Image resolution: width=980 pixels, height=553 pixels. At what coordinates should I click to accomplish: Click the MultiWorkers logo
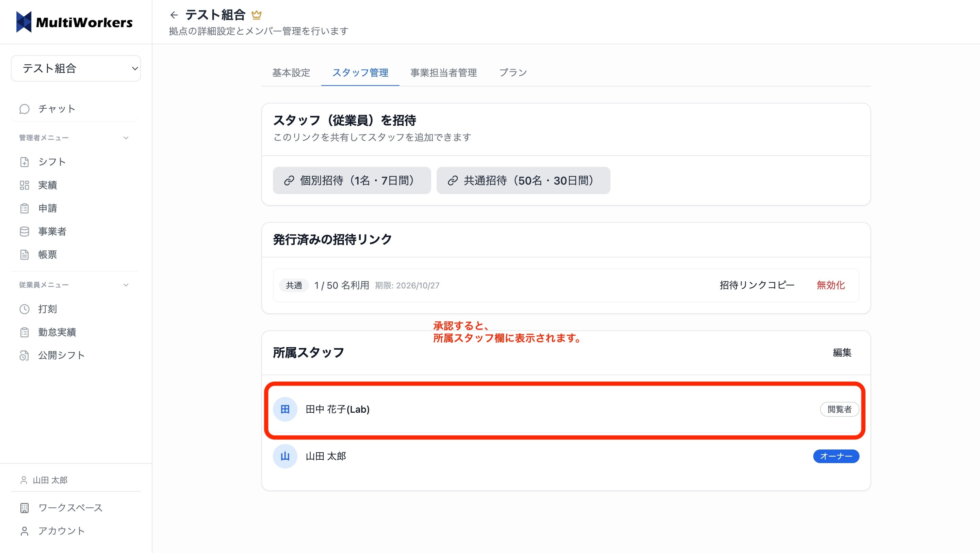tap(74, 22)
